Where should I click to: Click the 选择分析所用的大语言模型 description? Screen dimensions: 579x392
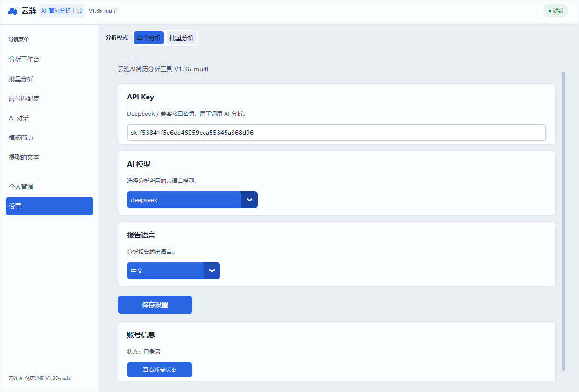(x=162, y=181)
